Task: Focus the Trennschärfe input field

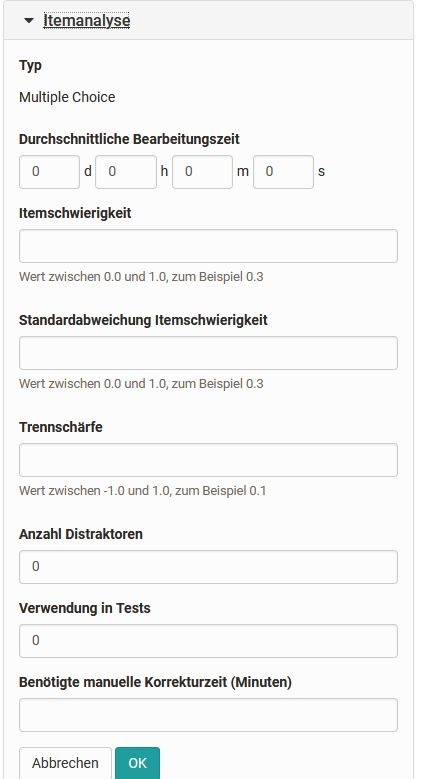Action: (x=208, y=460)
